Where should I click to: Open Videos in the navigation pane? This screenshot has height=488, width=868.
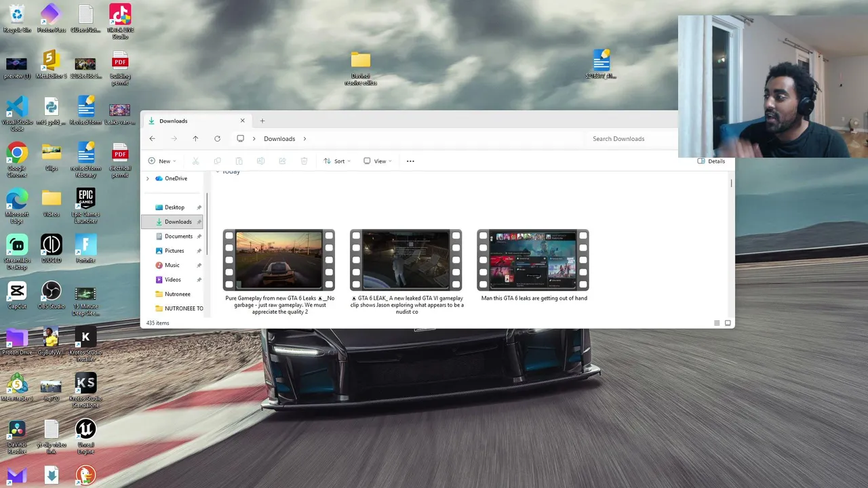173,279
